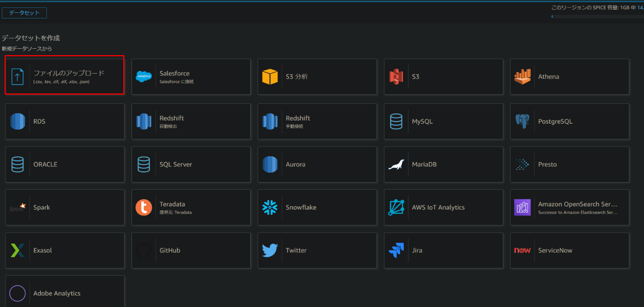Choose the Aurora data source icon
Screen dimensions: 644x307
270,164
